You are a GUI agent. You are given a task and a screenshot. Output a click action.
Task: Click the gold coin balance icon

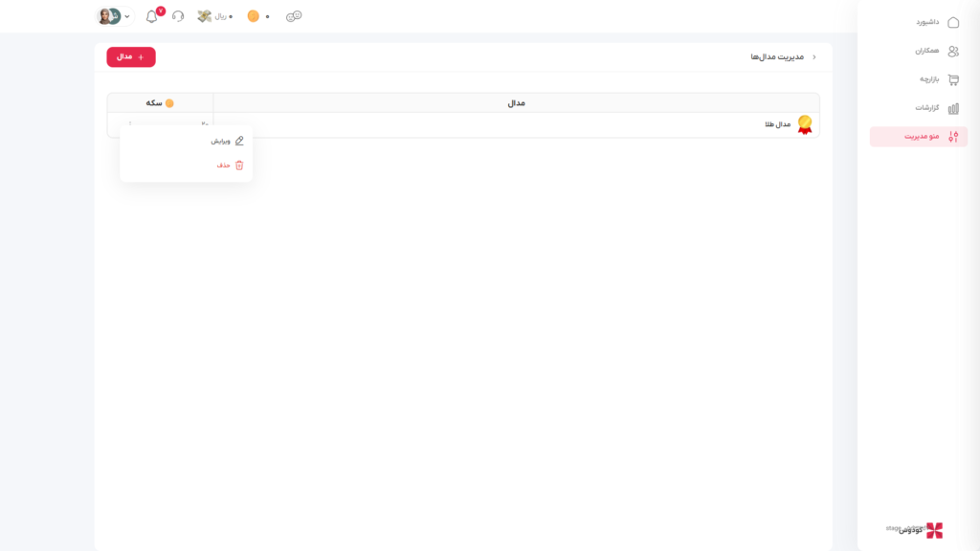(253, 16)
